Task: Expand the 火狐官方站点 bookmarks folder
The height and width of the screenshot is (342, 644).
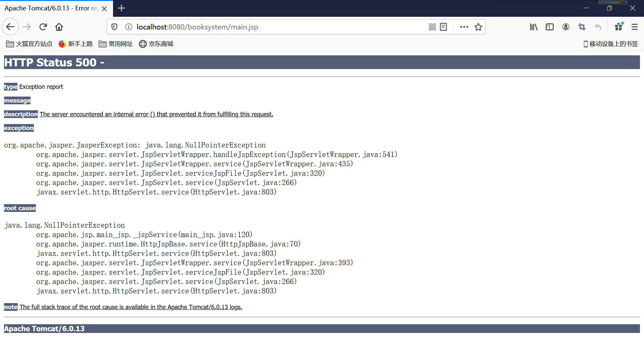Action: [30, 44]
